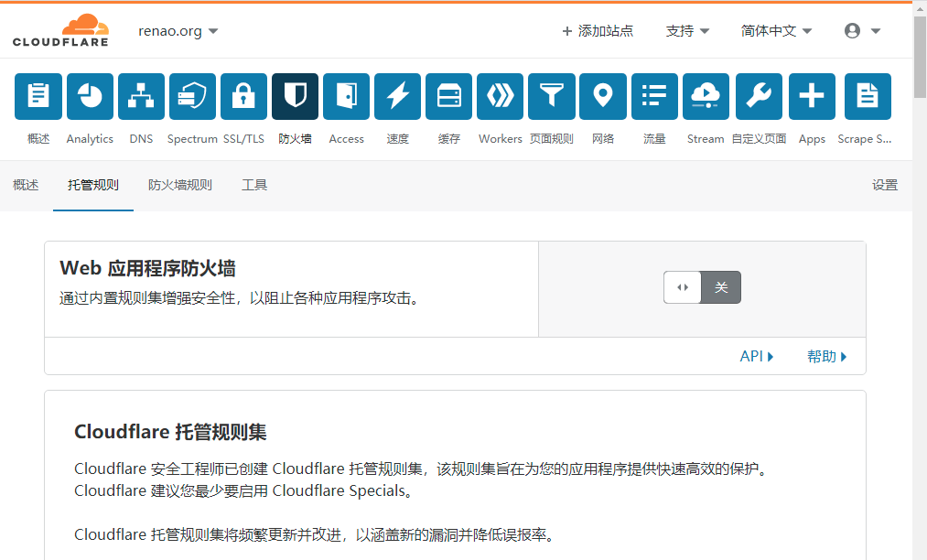927x560 pixels.
Task: Open the SSL/TLS padlock icon
Action: coord(243,97)
